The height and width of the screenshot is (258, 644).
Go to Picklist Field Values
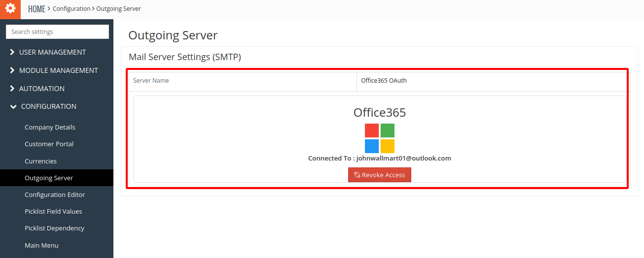(x=53, y=212)
